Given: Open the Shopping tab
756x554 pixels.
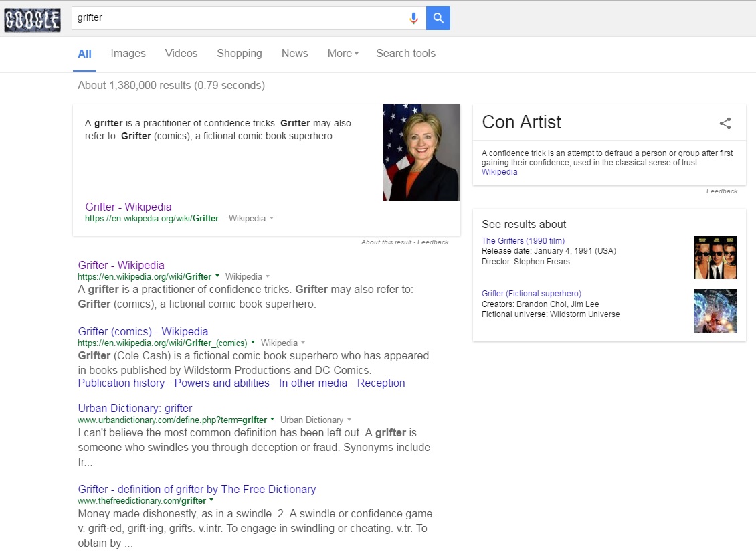Looking at the screenshot, I should coord(240,53).
